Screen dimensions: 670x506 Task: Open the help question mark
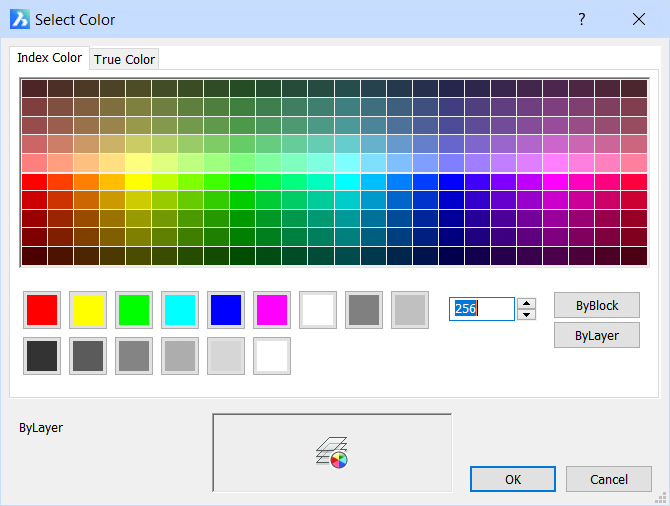click(582, 19)
